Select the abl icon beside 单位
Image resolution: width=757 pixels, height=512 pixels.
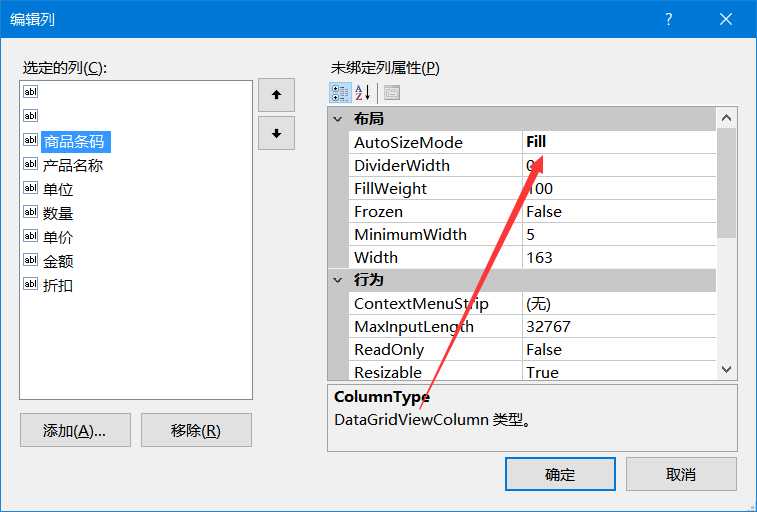[x=30, y=188]
